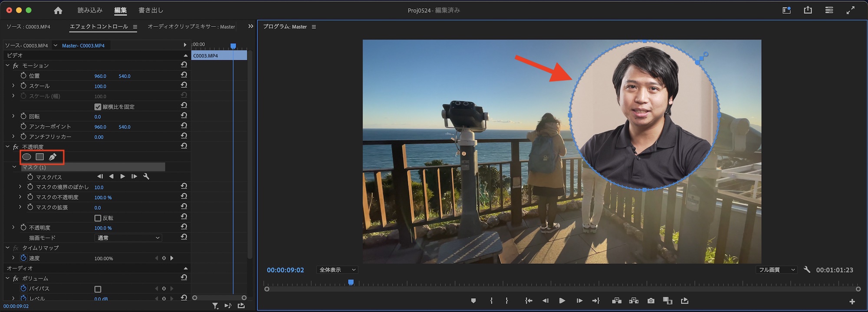Open the オーディオクリップミキサー panel tab
Screen dimensions: 868x312
(191, 26)
